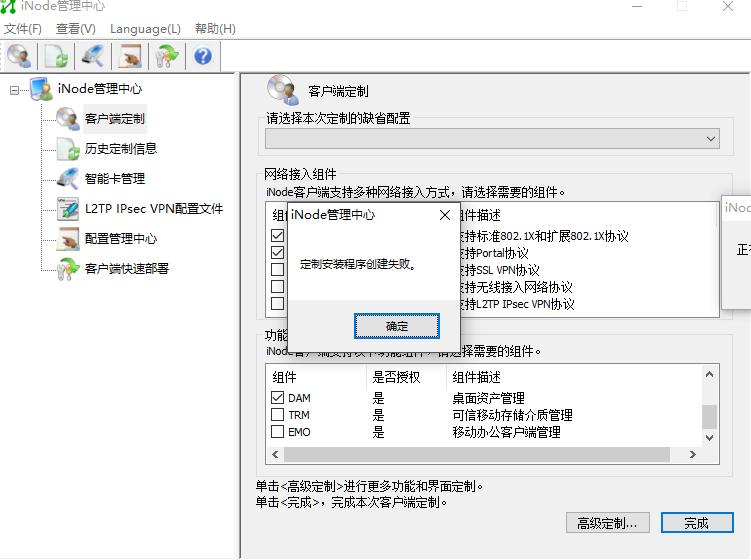Click function list vertical scrollbar thumb

(x=709, y=417)
